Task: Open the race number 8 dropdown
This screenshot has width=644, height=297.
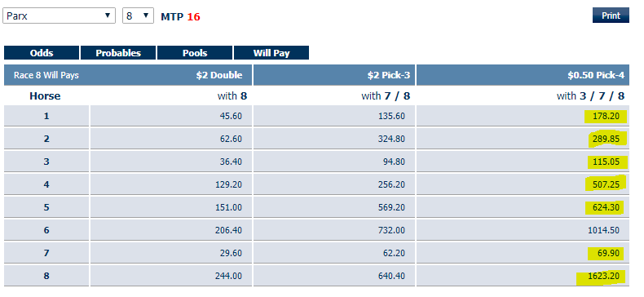Action: 138,16
